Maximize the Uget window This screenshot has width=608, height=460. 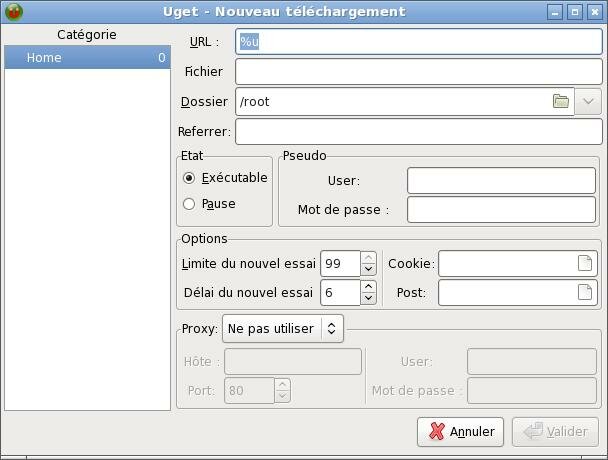(575, 12)
